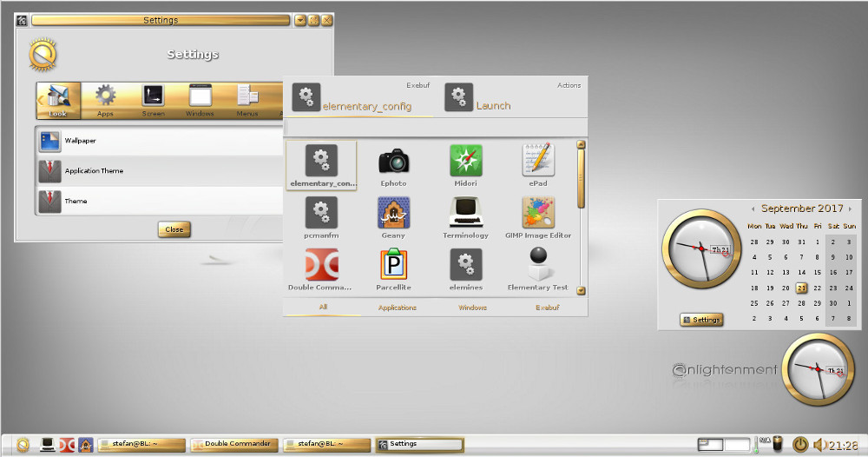Click the launcher search input field
Viewport: 868px width, 457px height.
coord(435,128)
